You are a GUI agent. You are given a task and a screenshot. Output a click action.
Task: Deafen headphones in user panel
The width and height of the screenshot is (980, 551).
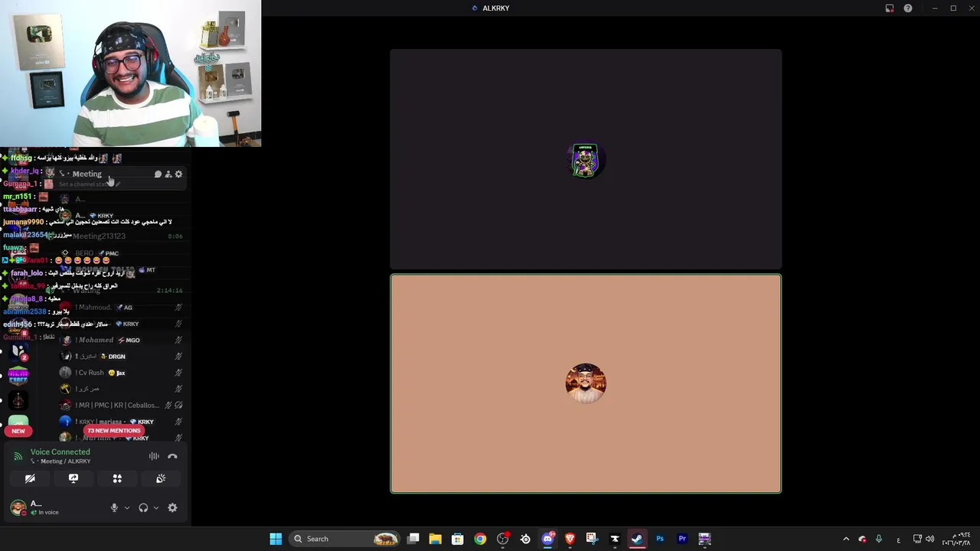[143, 507]
